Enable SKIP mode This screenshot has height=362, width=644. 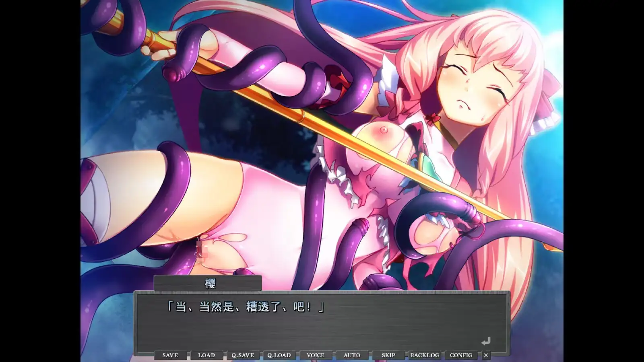[x=388, y=355]
